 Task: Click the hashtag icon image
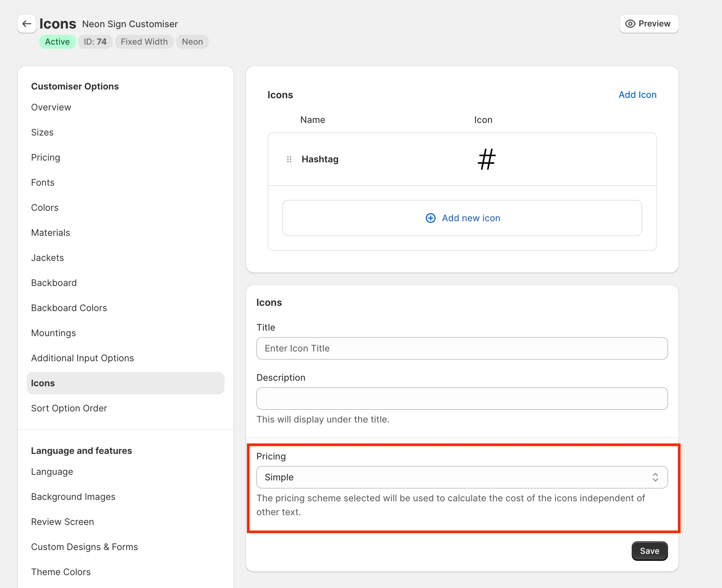coord(486,159)
